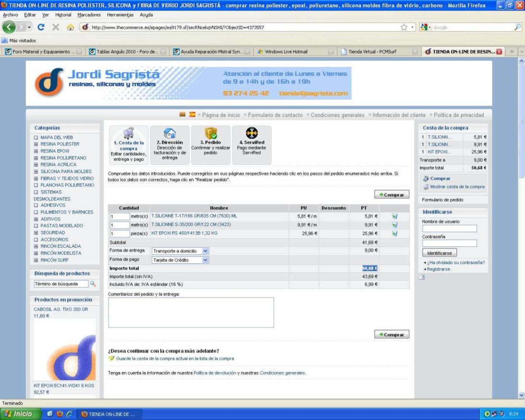Expand the RESINA POLIURETANO category
This screenshot has width=525, height=420.
click(36, 158)
